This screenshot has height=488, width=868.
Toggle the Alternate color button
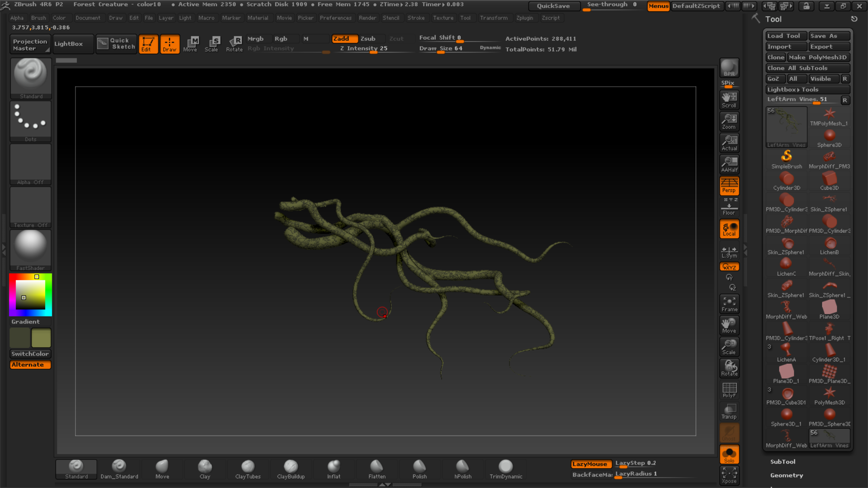tap(30, 365)
